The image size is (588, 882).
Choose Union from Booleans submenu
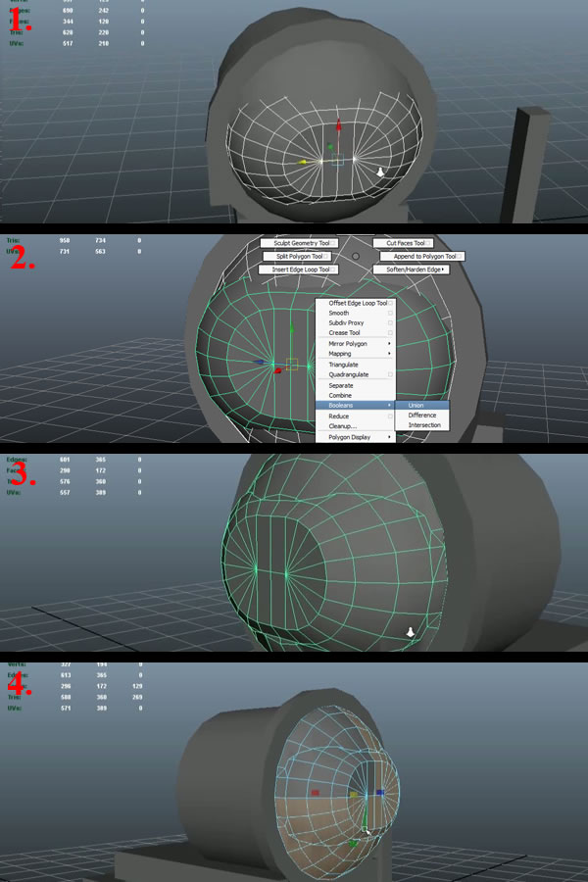(416, 405)
